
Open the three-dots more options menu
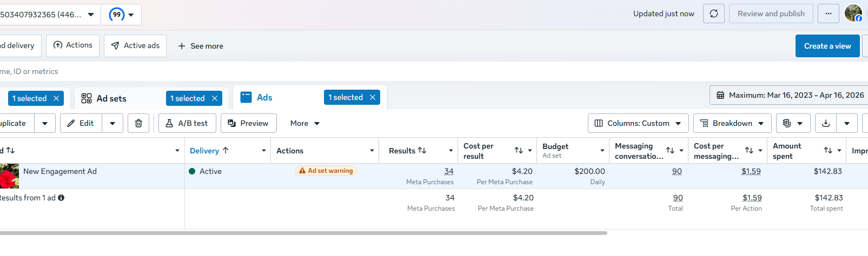(829, 14)
